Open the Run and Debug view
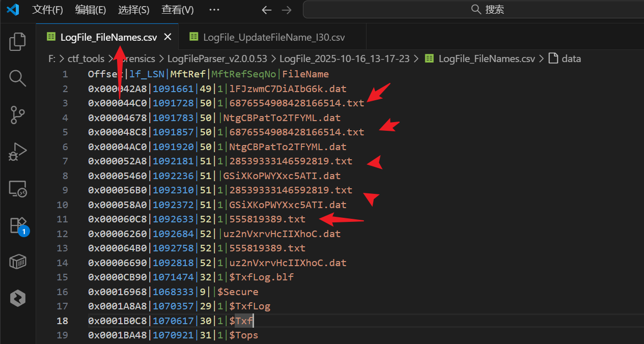Screen dimensions: 644x344 [x=18, y=152]
